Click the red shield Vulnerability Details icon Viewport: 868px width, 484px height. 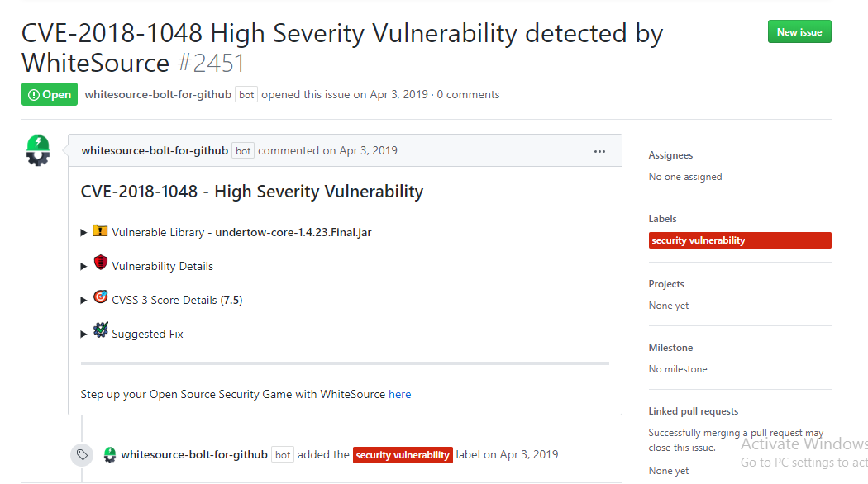click(x=100, y=262)
